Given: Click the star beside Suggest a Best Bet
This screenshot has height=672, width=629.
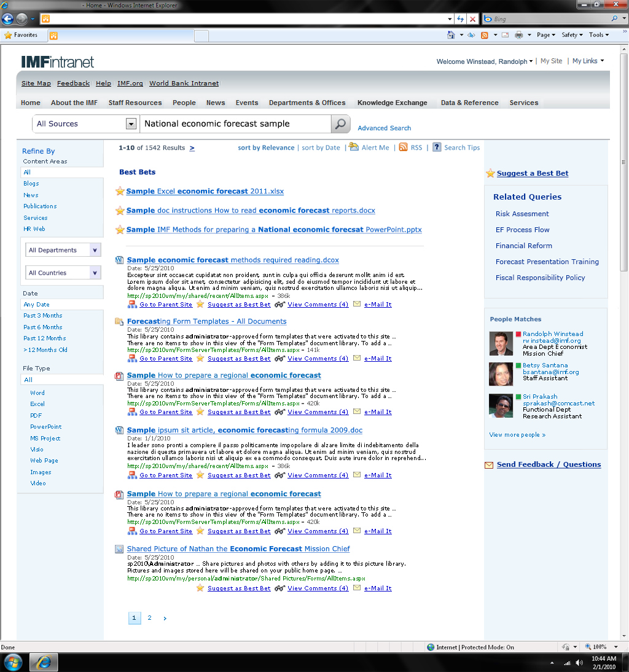Looking at the screenshot, I should click(x=491, y=173).
